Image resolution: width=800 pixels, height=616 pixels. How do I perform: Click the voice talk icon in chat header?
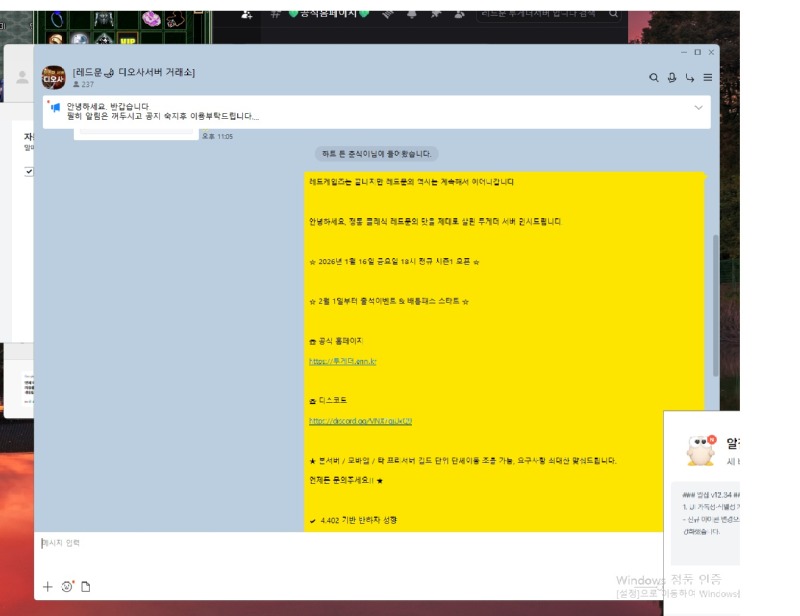[672, 78]
